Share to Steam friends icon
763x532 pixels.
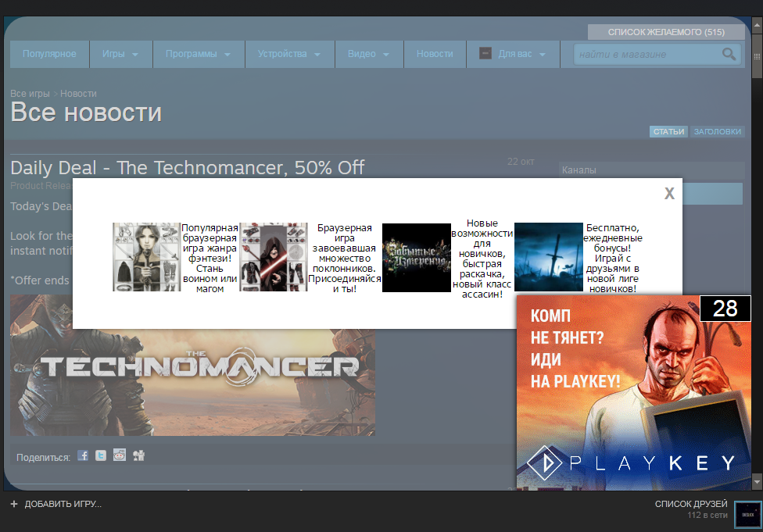[138, 455]
